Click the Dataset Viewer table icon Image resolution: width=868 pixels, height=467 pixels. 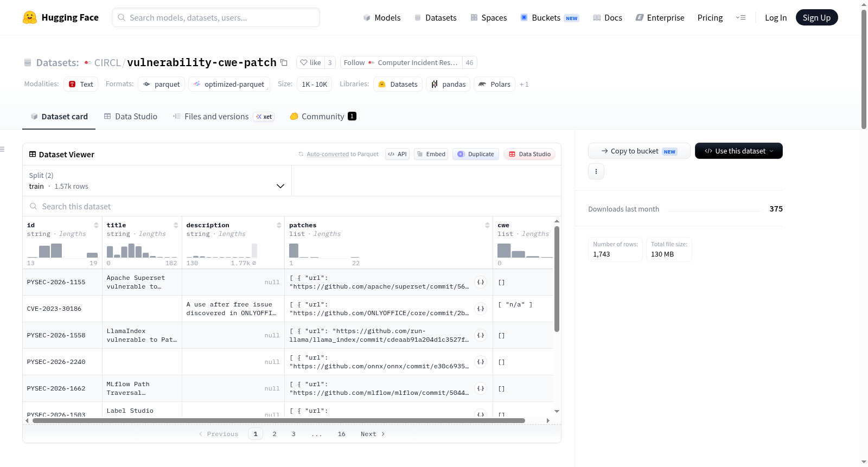pyautogui.click(x=33, y=155)
